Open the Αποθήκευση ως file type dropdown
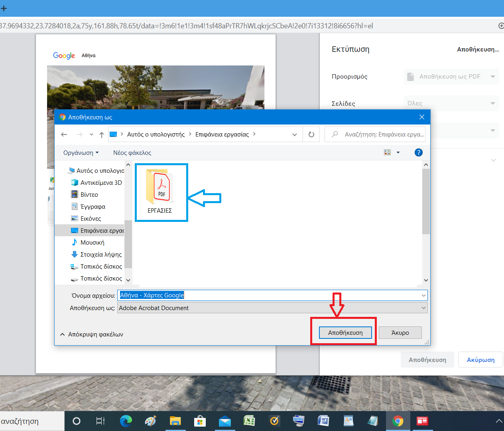Image resolution: width=504 pixels, height=431 pixels. pos(272,308)
